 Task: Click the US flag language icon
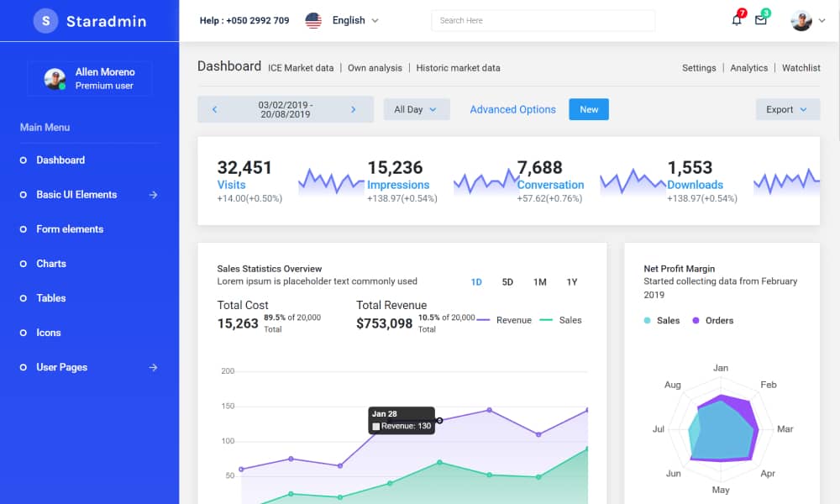313,20
